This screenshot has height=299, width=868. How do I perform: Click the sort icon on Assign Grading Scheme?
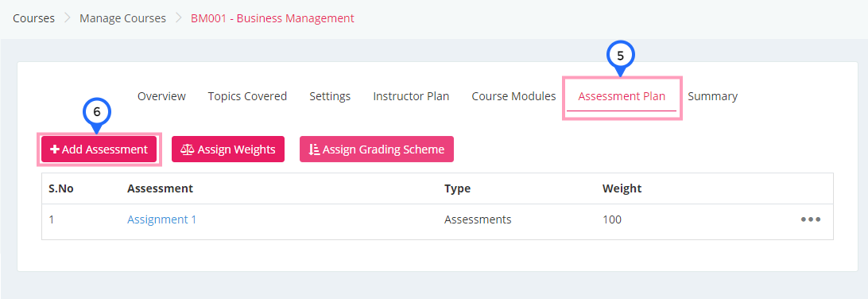(315, 149)
